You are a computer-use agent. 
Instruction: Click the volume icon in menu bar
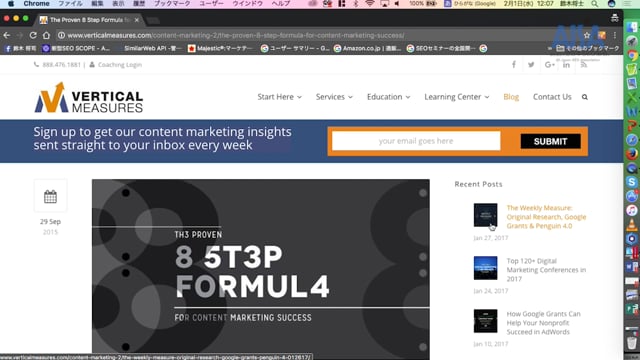coord(397,4)
